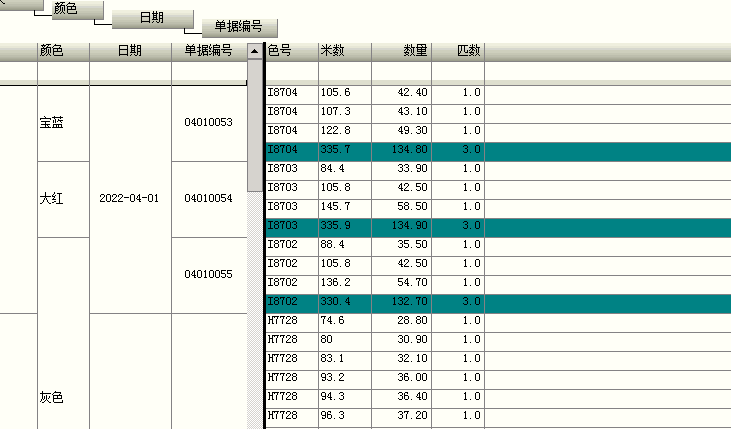
Task: Select the 107.3 meters cell
Action: 345,112
